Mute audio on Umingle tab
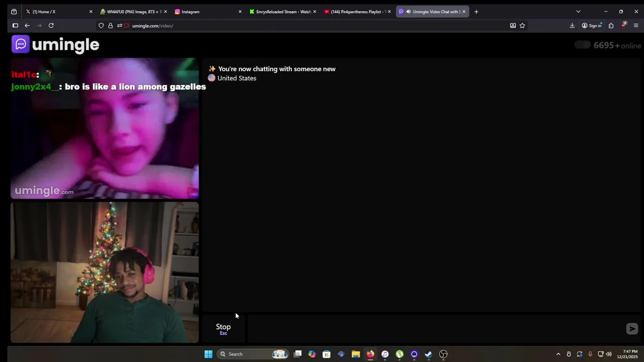Screen dimensions: 644x362 coord(408,12)
